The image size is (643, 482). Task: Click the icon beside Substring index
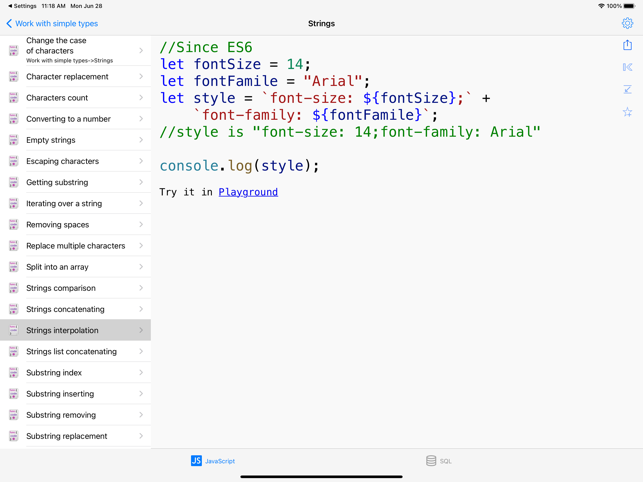coord(14,373)
